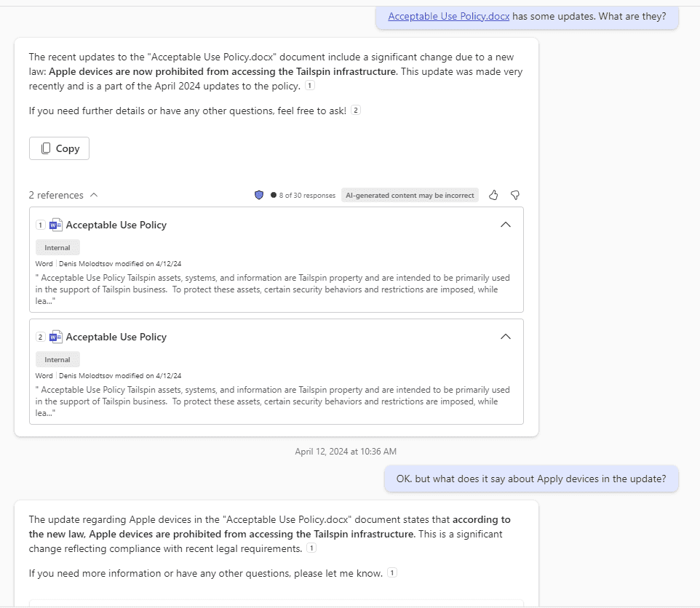Collapse the 2 references list

(63, 196)
